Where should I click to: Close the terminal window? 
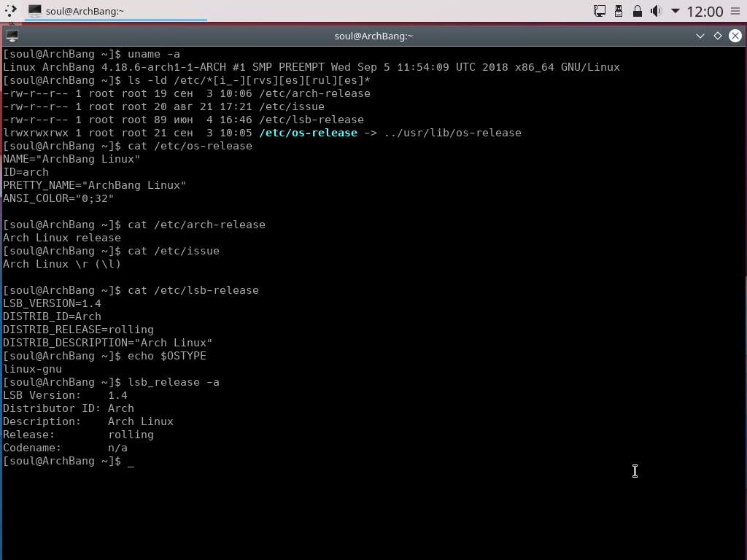click(735, 36)
